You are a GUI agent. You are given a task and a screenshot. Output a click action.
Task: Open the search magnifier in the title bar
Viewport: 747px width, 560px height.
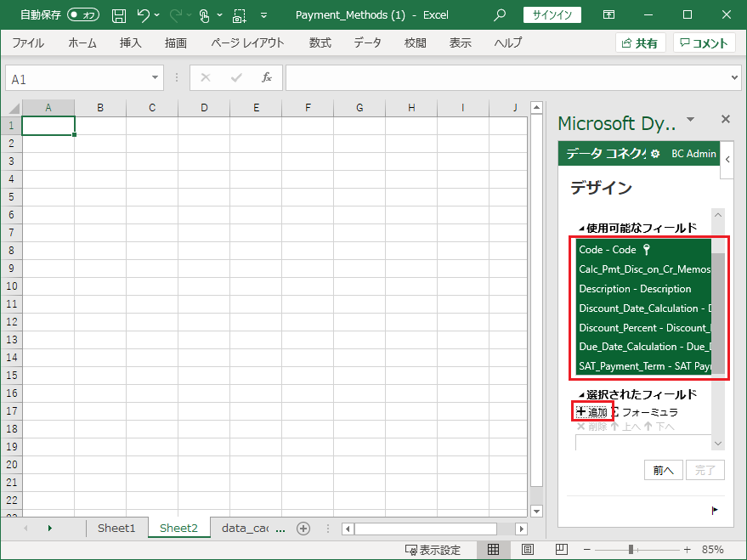pyautogui.click(x=499, y=15)
